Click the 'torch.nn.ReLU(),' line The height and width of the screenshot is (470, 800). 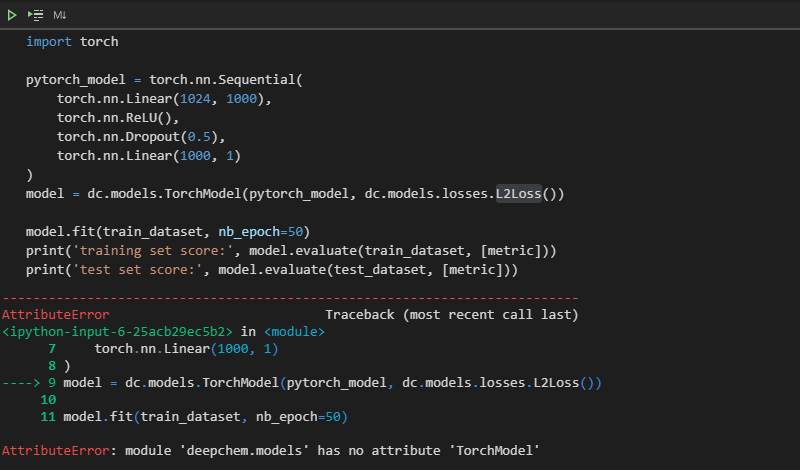[x=118, y=118]
